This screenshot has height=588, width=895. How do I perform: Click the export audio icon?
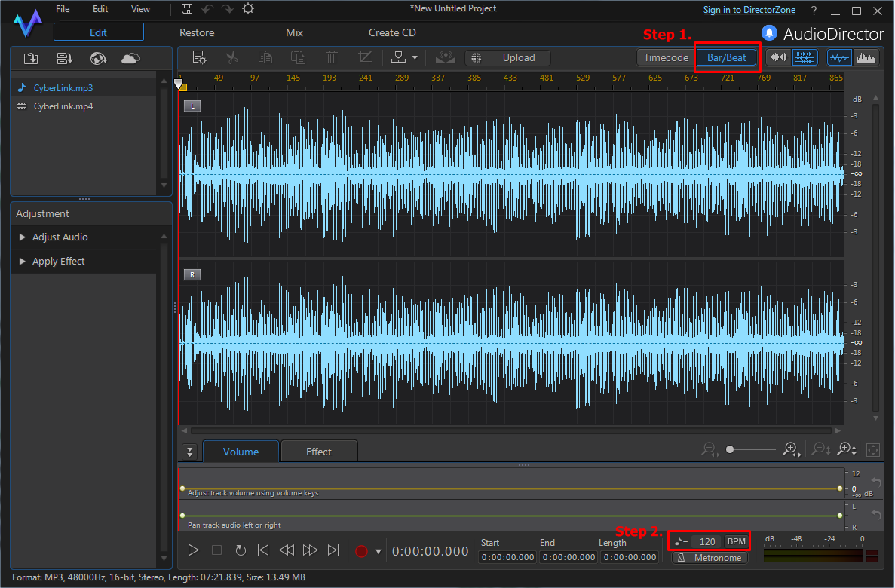(398, 57)
